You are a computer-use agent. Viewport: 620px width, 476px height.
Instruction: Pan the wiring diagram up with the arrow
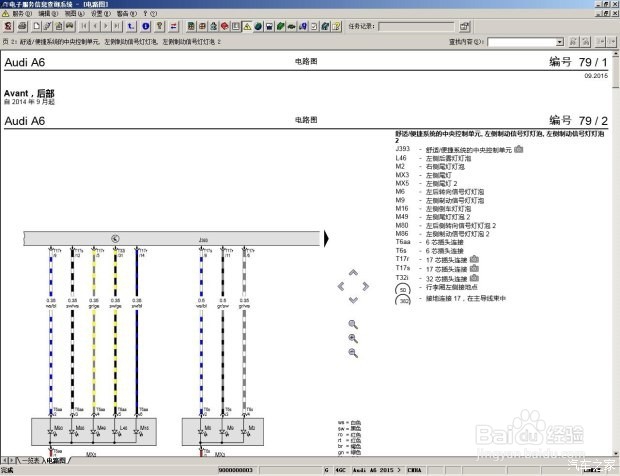[353, 272]
